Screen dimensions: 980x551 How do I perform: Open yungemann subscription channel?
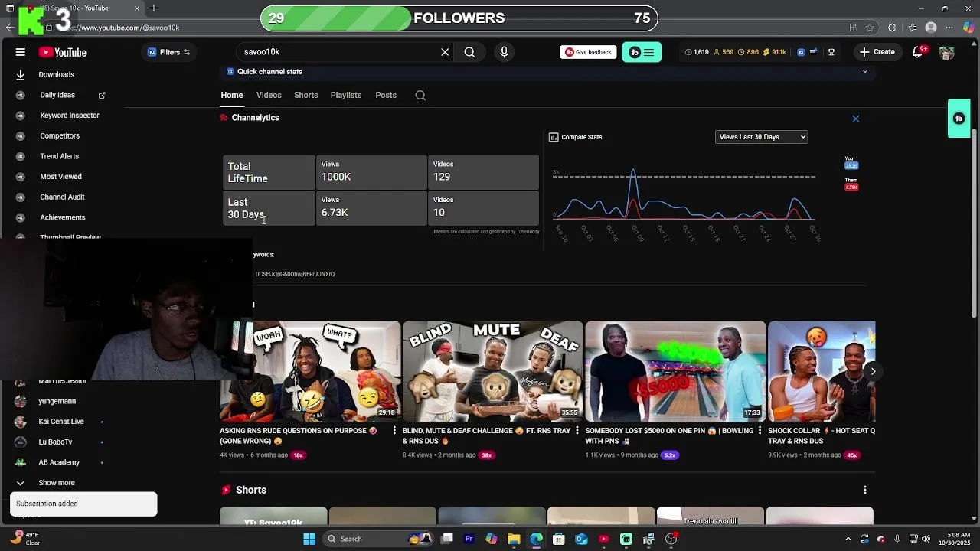click(x=57, y=401)
